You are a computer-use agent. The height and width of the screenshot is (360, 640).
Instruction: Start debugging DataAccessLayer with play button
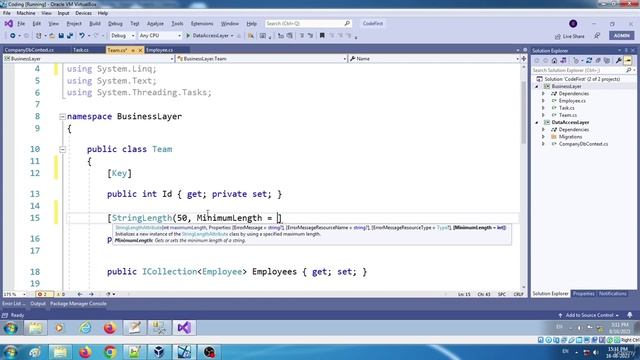click(188, 36)
